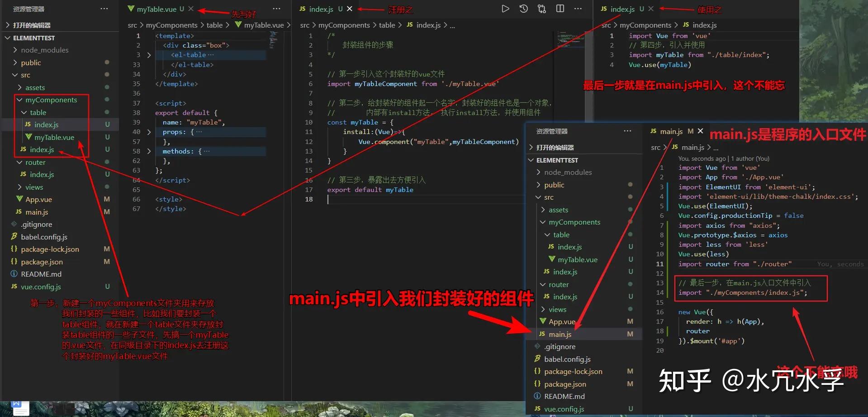Collapse the ELEMENTTEST workspace folder
Screen dimensions: 868x417
[7, 38]
